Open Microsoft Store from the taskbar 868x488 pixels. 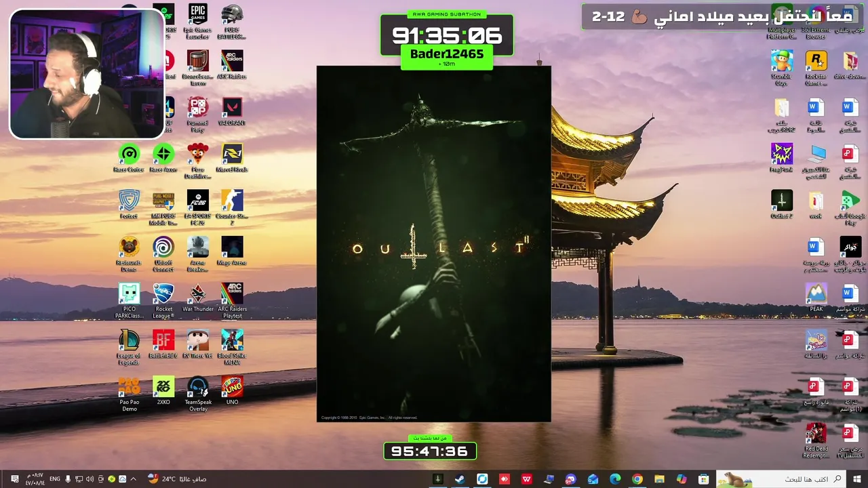point(703,479)
